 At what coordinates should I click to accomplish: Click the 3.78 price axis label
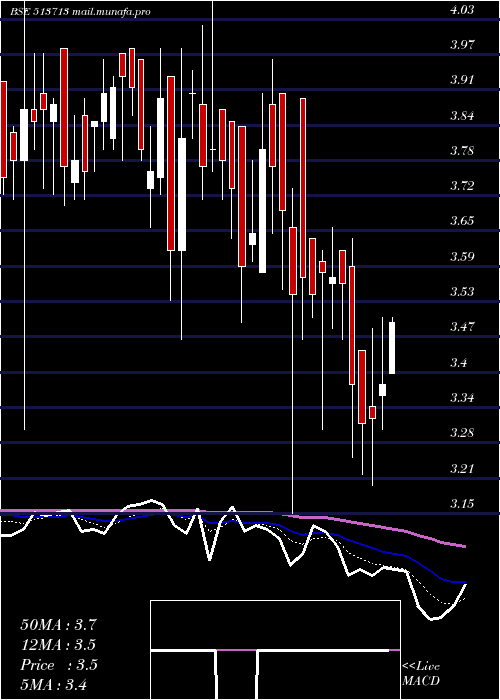[462, 150]
